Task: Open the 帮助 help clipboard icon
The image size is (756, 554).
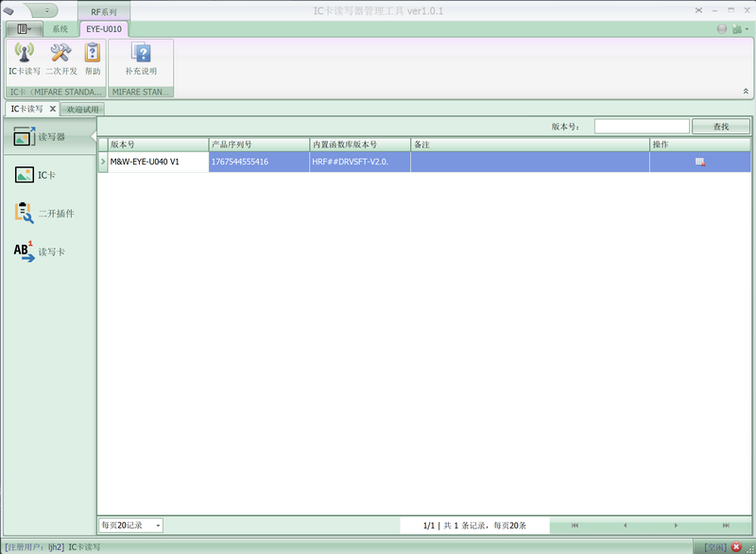Action: [x=93, y=59]
